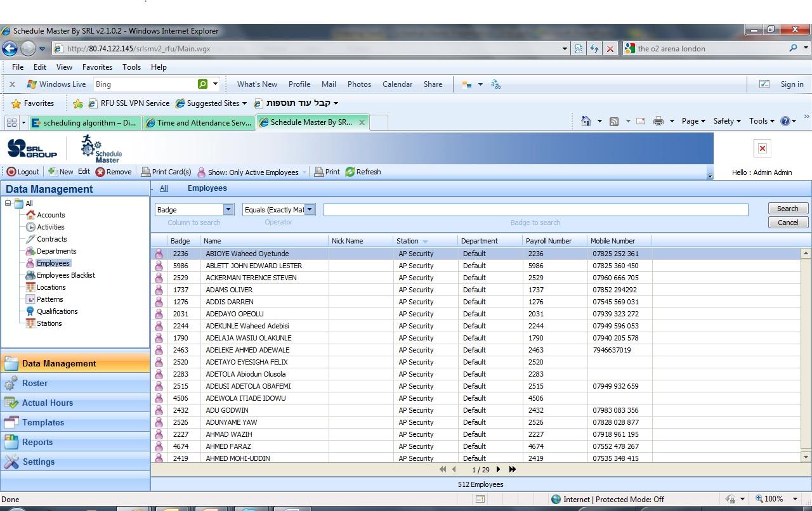Select employee ADAMS OLIVER row
Image resolution: width=812 pixels, height=511 pixels.
476,290
